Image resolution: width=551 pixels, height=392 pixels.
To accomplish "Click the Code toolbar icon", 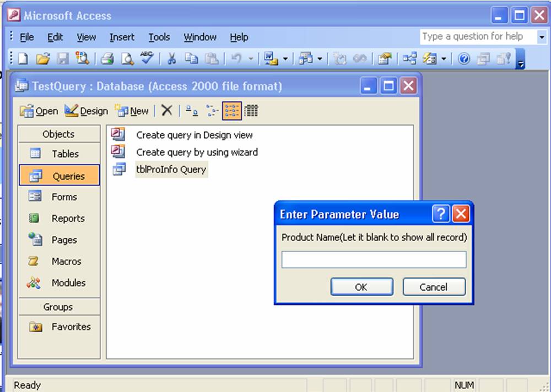I will pos(339,59).
